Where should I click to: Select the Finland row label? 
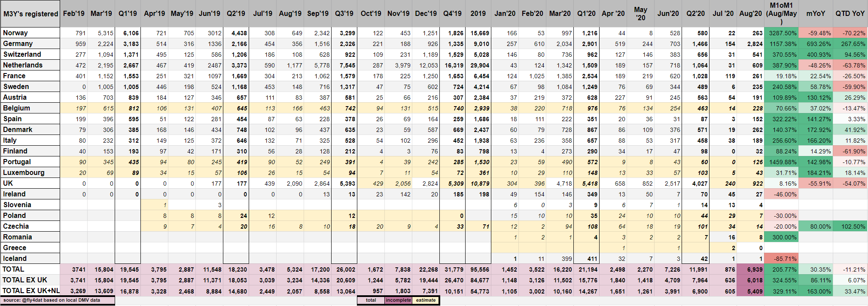click(30, 151)
